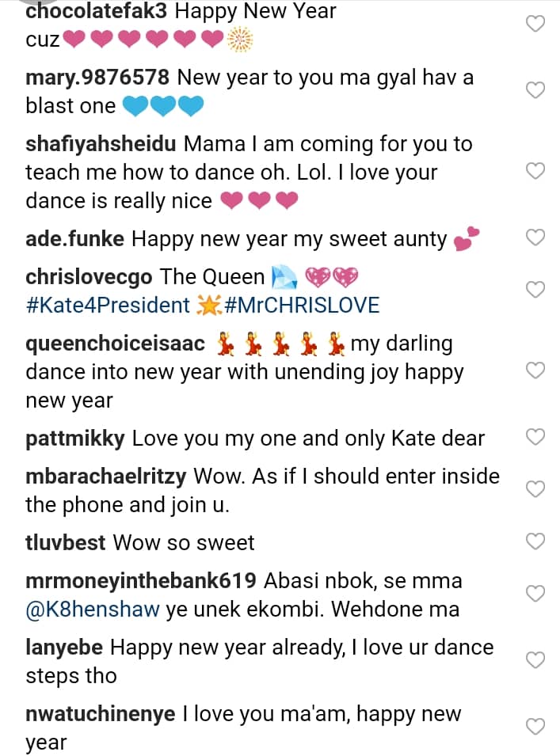View queenchoiceisaac's profile via username

point(115,344)
